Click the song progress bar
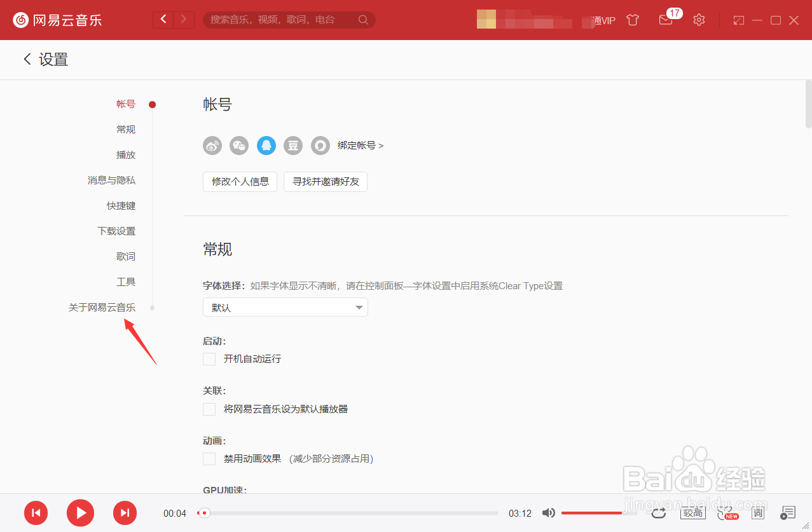 [x=347, y=513]
